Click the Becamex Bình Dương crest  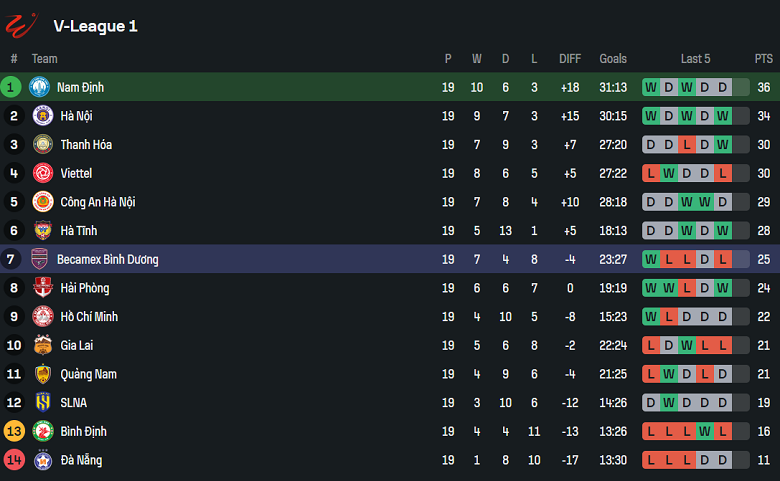pos(39,260)
